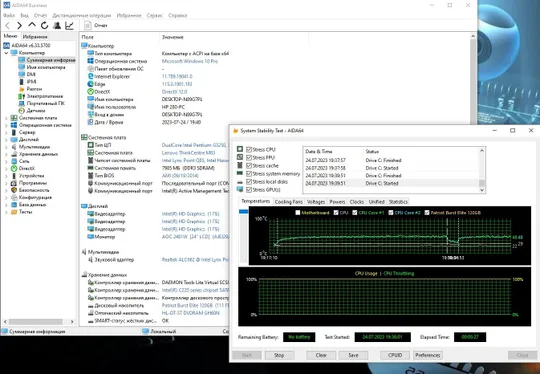Switch to the Избранное tab
The height and width of the screenshot is (374, 540).
click(35, 37)
